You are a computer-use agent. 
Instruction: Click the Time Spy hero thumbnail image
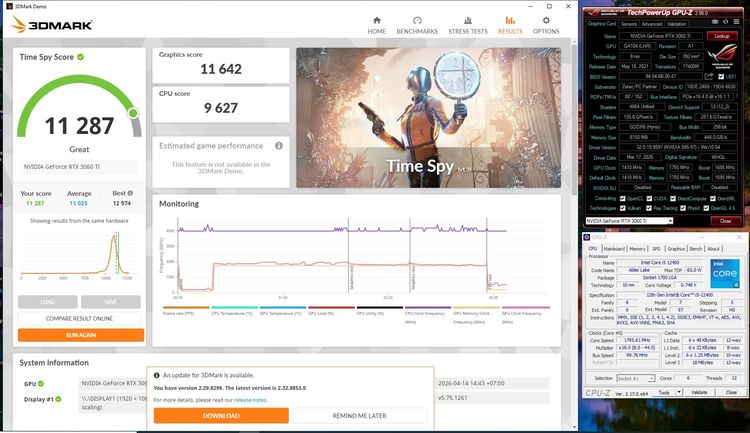(x=428, y=118)
